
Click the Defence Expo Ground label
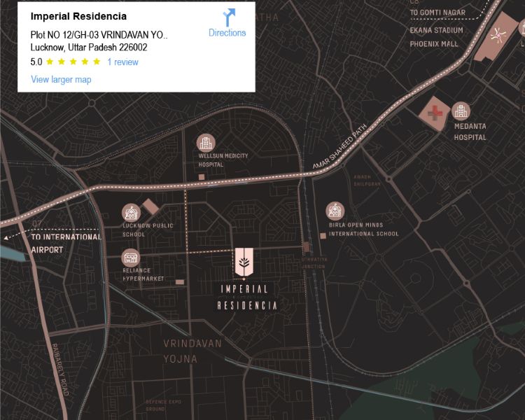click(163, 405)
